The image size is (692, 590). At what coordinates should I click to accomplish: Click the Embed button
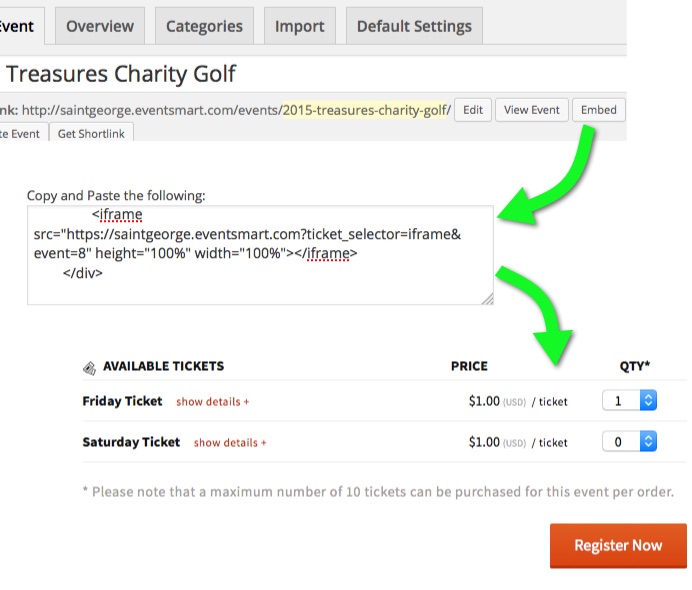tap(598, 110)
